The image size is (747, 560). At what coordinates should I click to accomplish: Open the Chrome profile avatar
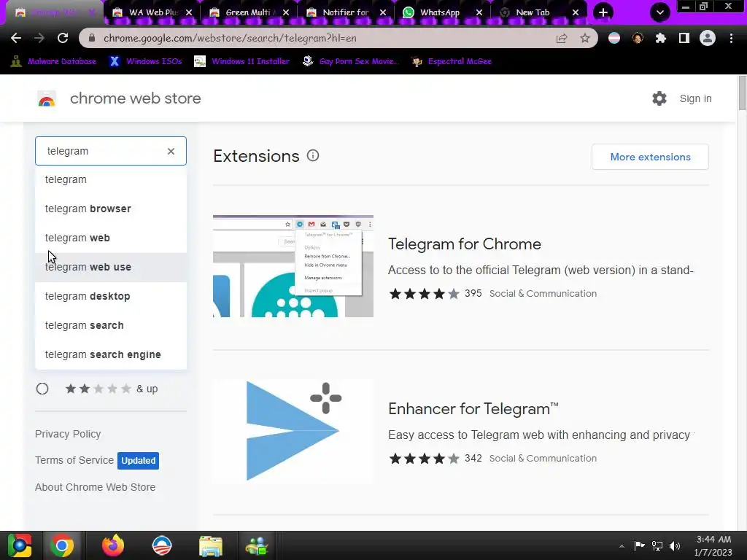[x=708, y=38]
